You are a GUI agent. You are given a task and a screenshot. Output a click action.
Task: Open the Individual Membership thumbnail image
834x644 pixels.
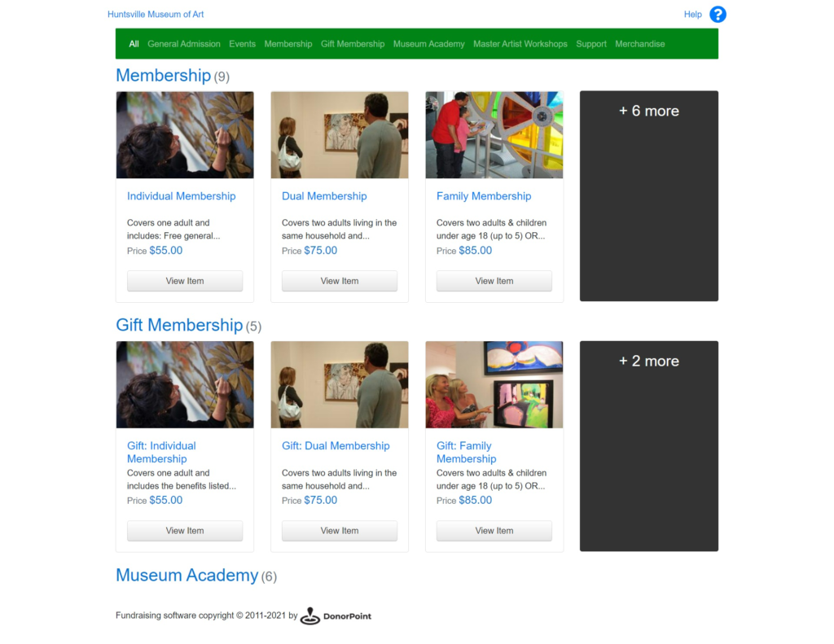tap(185, 134)
